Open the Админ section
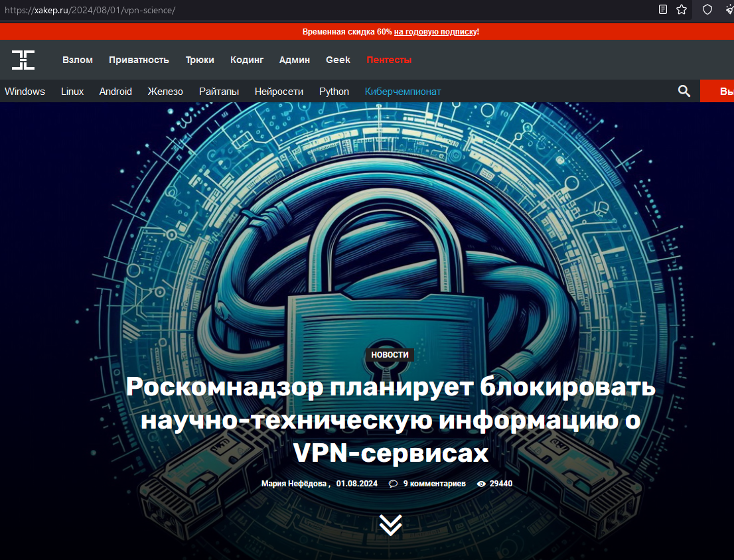734x560 pixels. tap(295, 60)
